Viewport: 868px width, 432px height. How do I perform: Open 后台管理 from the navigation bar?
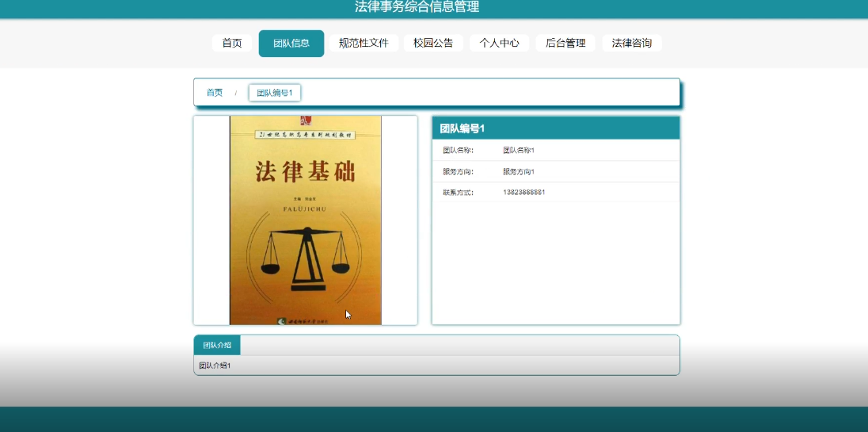[x=565, y=43]
